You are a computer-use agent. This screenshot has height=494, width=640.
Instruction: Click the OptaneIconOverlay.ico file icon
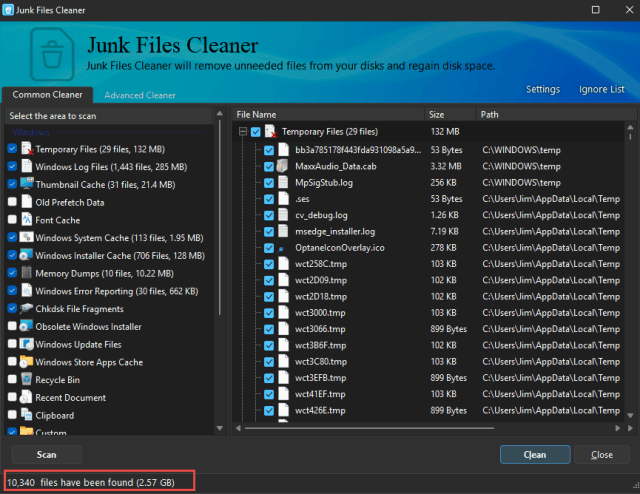pyautogui.click(x=281, y=249)
